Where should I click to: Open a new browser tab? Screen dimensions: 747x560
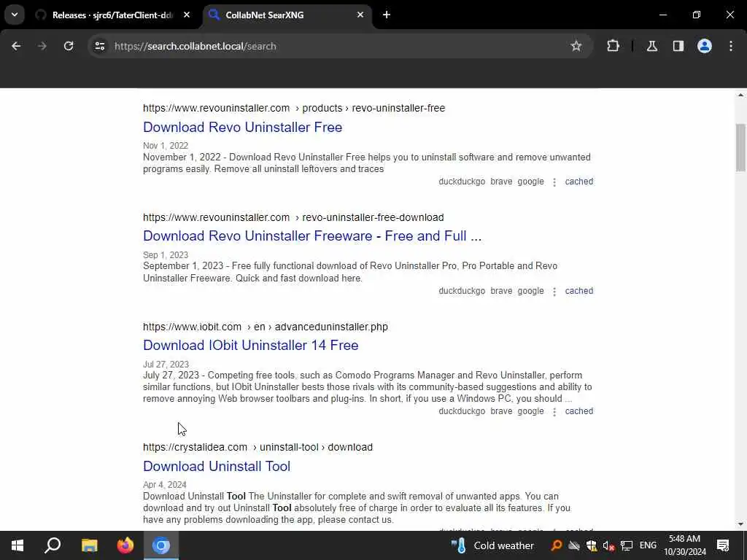click(x=387, y=15)
